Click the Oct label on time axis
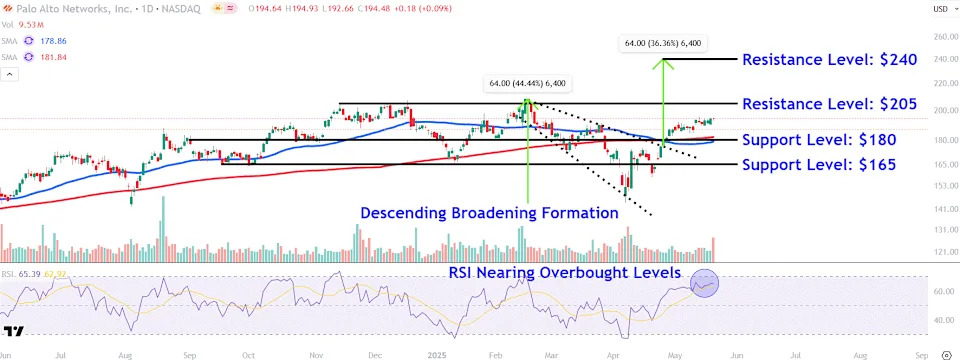Image resolution: width=960 pixels, height=361 pixels. tap(249, 355)
